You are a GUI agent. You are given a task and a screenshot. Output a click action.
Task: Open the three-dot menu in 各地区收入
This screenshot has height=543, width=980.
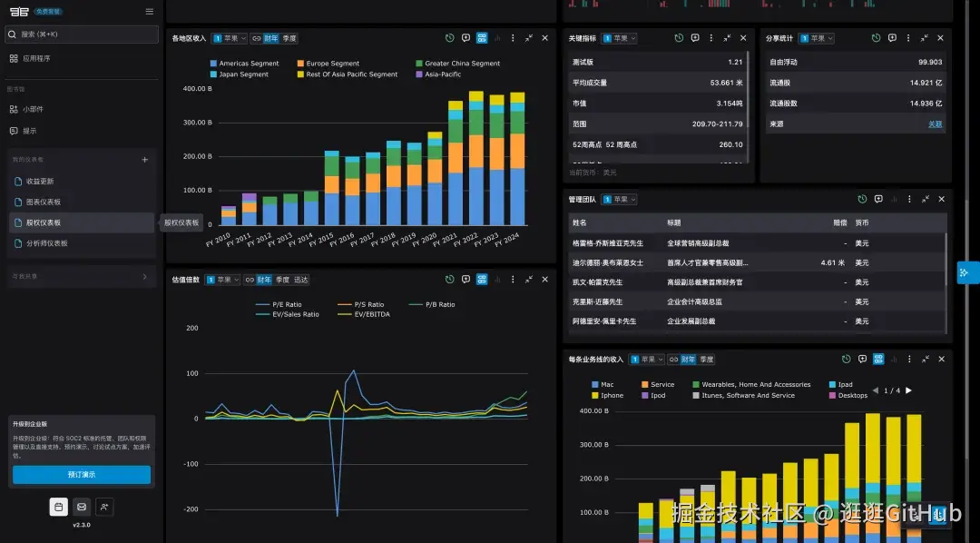(x=513, y=38)
